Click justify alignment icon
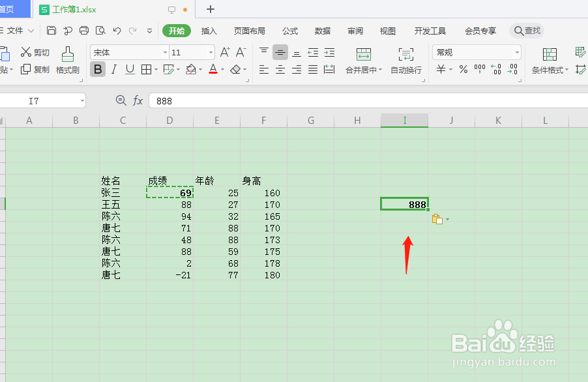Image resolution: width=588 pixels, height=382 pixels. coord(313,69)
